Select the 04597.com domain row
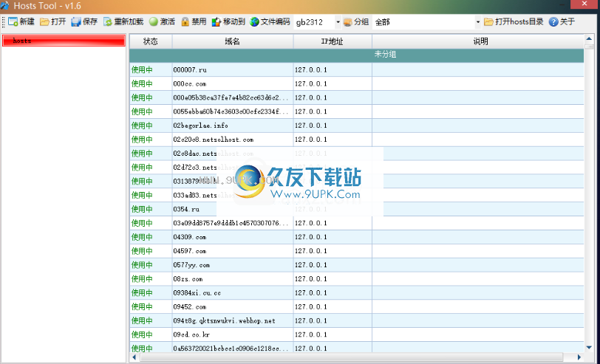 (357, 251)
